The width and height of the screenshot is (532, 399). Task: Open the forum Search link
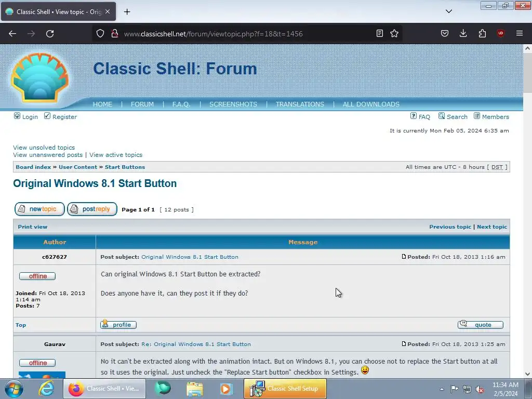click(x=457, y=117)
